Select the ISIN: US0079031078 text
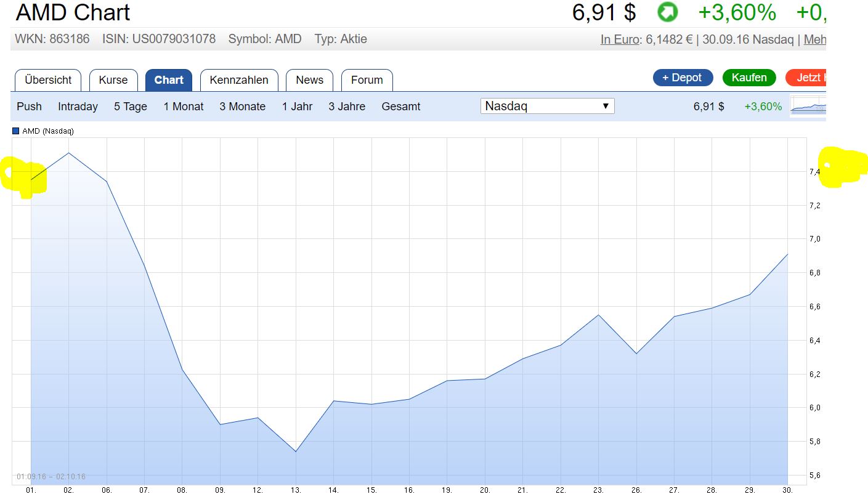The image size is (868, 494). click(x=159, y=39)
